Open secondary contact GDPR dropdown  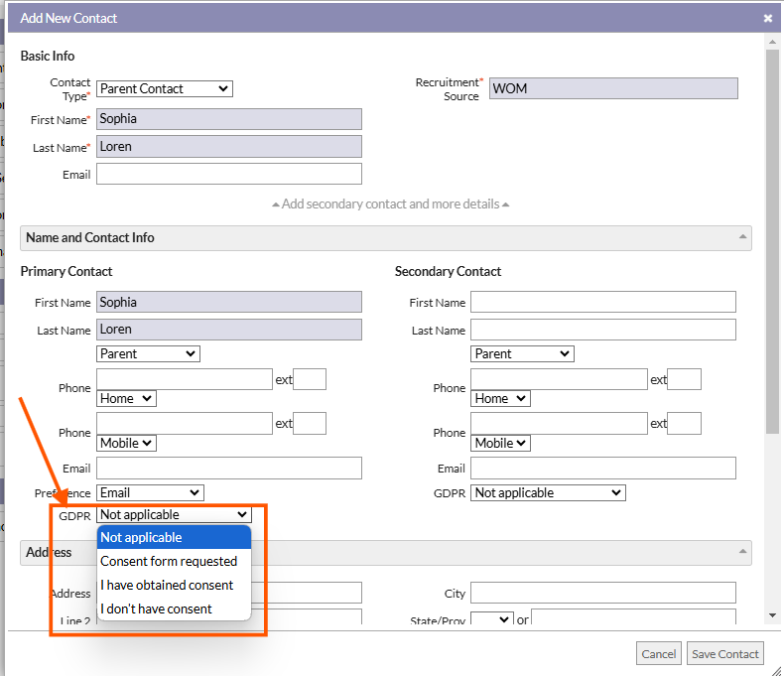(x=548, y=492)
